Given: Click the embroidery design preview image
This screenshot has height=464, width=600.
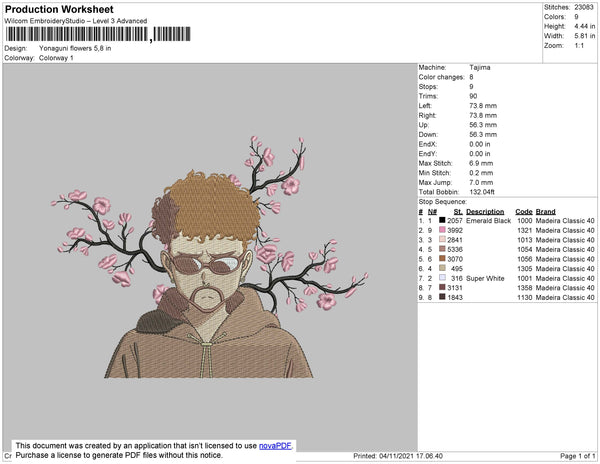Looking at the screenshot, I should click(209, 257).
